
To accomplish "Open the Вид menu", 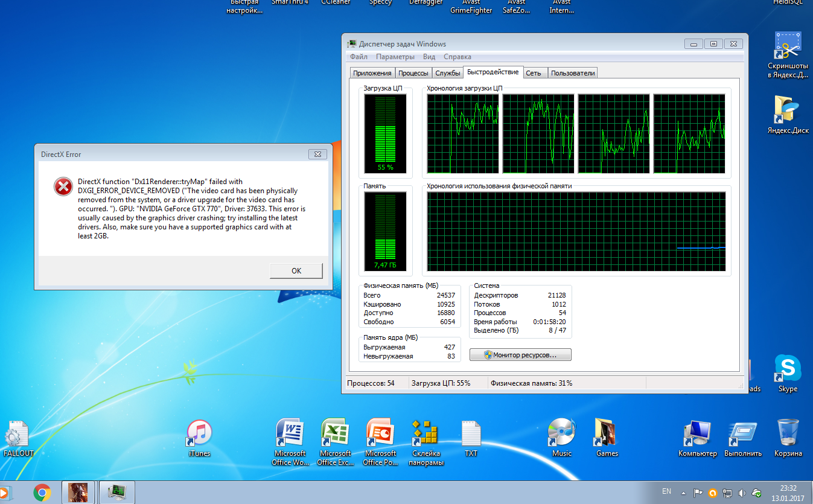I will 429,57.
